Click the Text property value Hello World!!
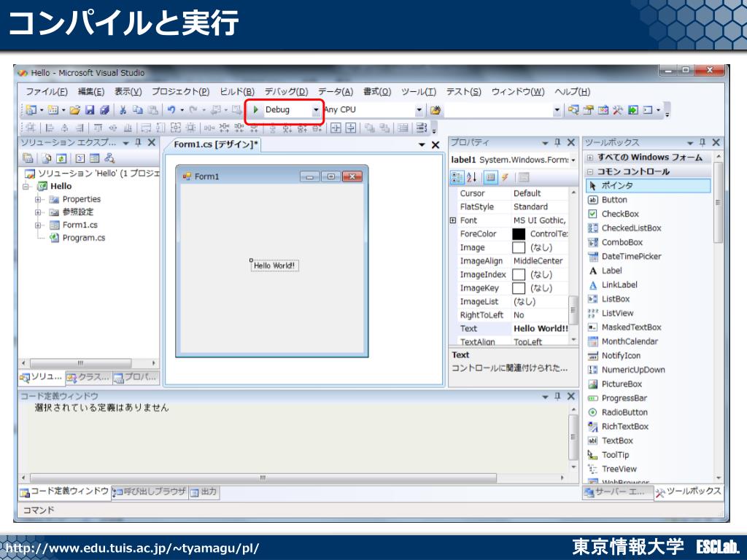The image size is (747, 560). 541,329
